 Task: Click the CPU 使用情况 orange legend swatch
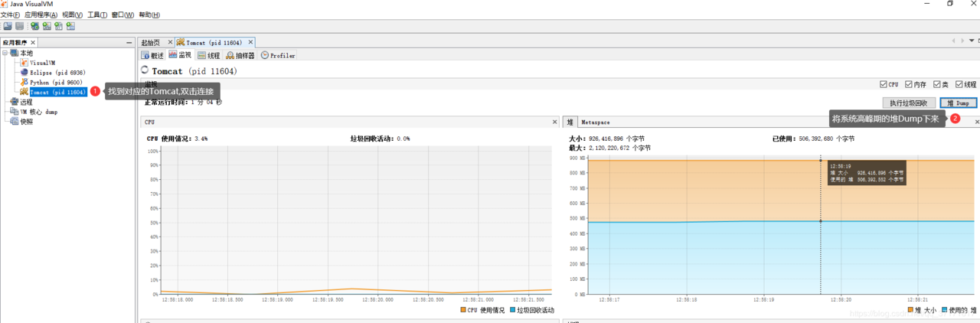click(x=463, y=310)
